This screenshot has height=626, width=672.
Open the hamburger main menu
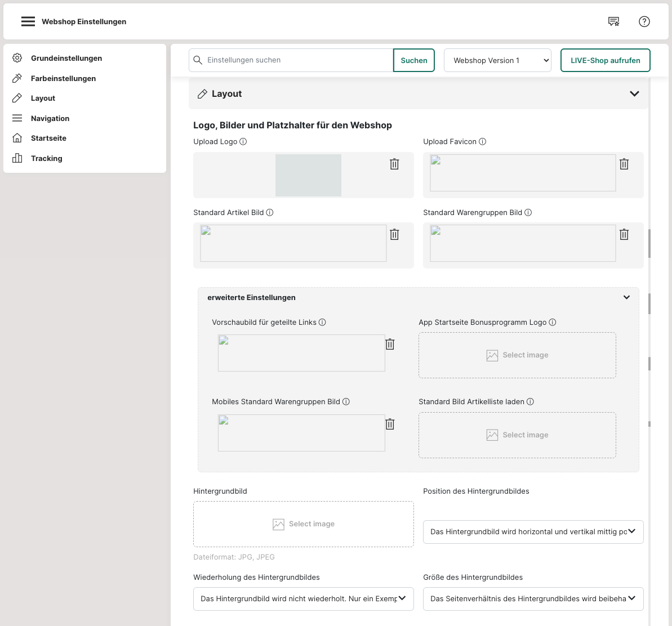(28, 21)
